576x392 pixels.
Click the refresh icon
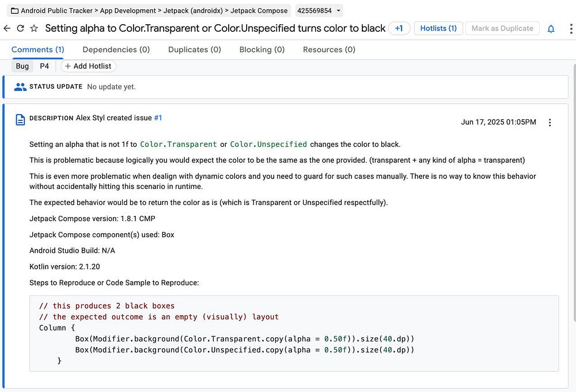pyautogui.click(x=20, y=28)
